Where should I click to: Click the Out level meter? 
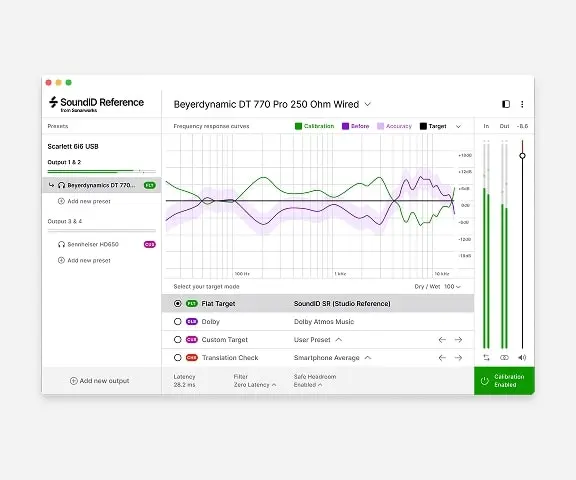click(x=504, y=244)
